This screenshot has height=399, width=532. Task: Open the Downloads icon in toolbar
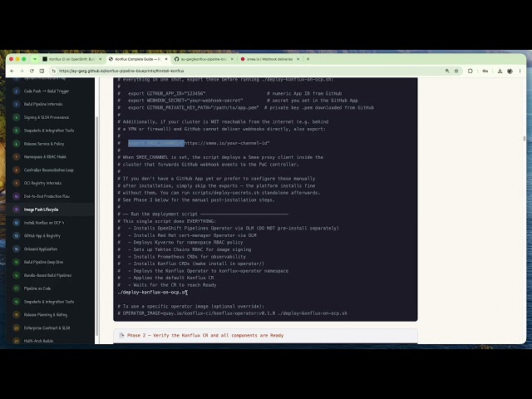click(500, 71)
